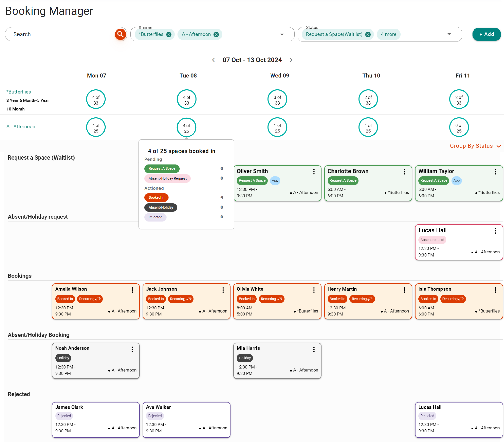This screenshot has height=445, width=504.
Task: Open Olivia White card options menu
Action: coord(314,290)
